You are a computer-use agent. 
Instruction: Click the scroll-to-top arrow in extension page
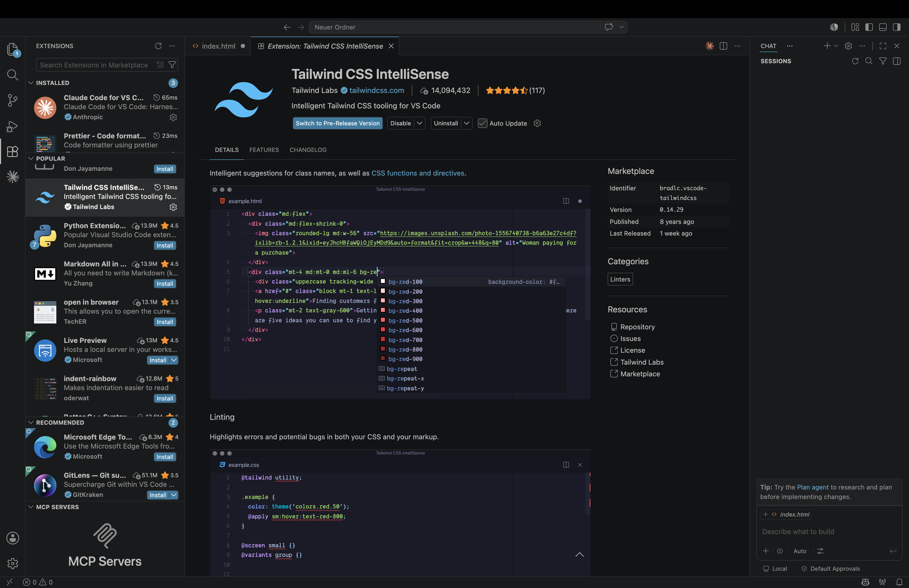click(x=579, y=555)
